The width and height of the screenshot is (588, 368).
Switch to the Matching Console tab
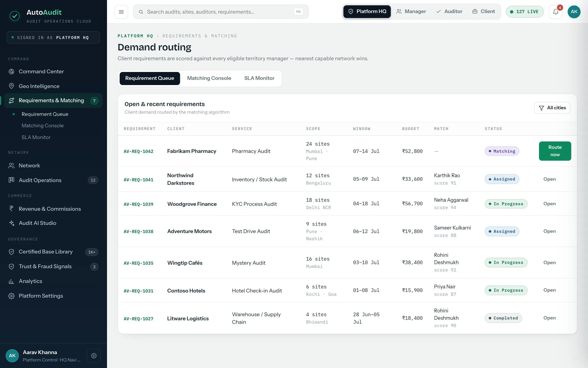209,78
